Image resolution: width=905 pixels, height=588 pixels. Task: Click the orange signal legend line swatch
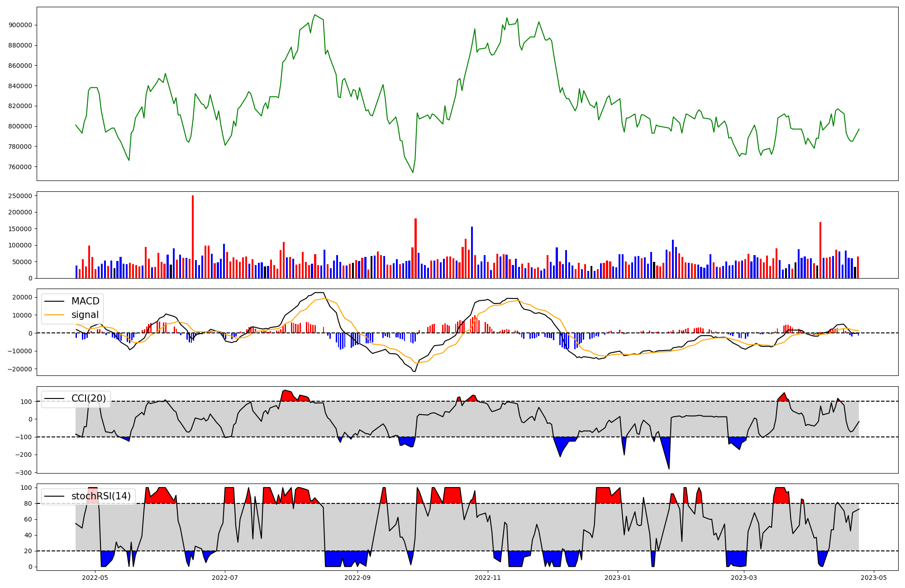pyautogui.click(x=55, y=315)
